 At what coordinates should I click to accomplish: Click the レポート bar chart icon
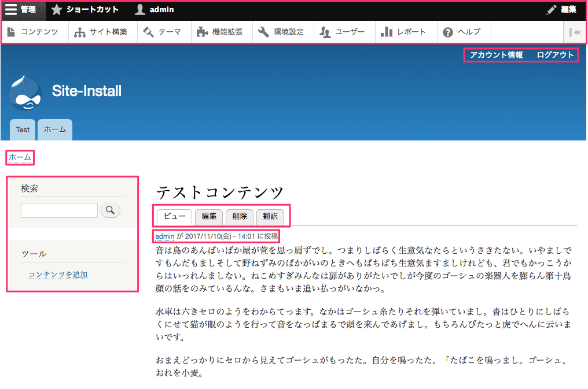tap(386, 32)
